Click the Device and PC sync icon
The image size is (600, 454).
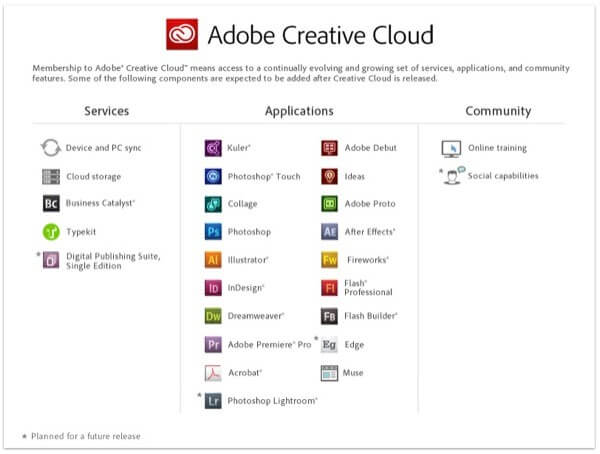pos(51,148)
